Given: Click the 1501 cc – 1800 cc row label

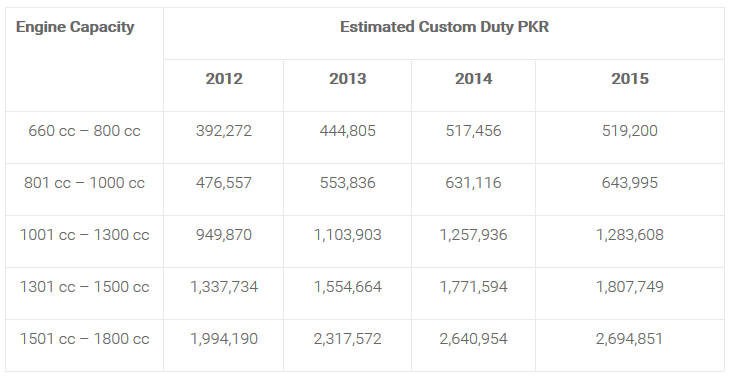Looking at the screenshot, I should (x=84, y=338).
